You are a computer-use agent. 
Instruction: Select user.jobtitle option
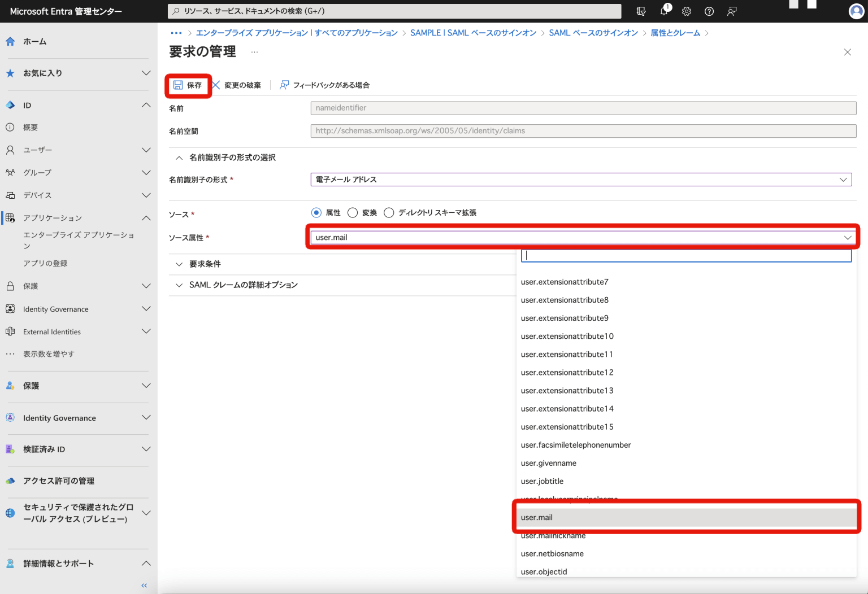tap(686, 481)
